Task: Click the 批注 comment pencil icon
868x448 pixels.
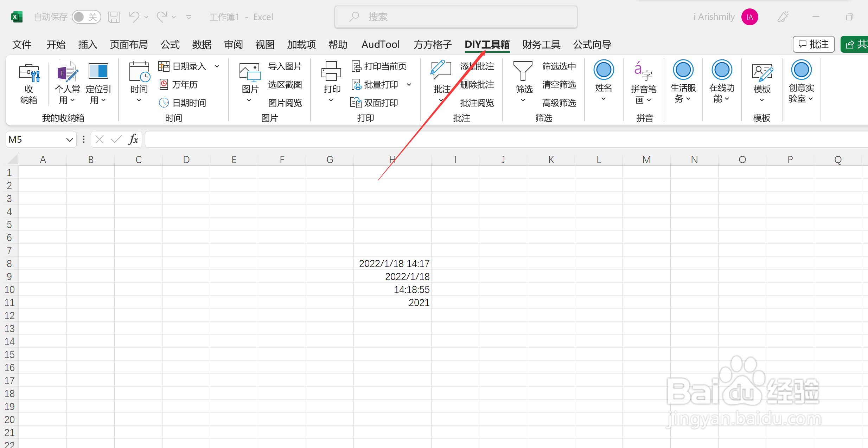Action: [x=440, y=70]
